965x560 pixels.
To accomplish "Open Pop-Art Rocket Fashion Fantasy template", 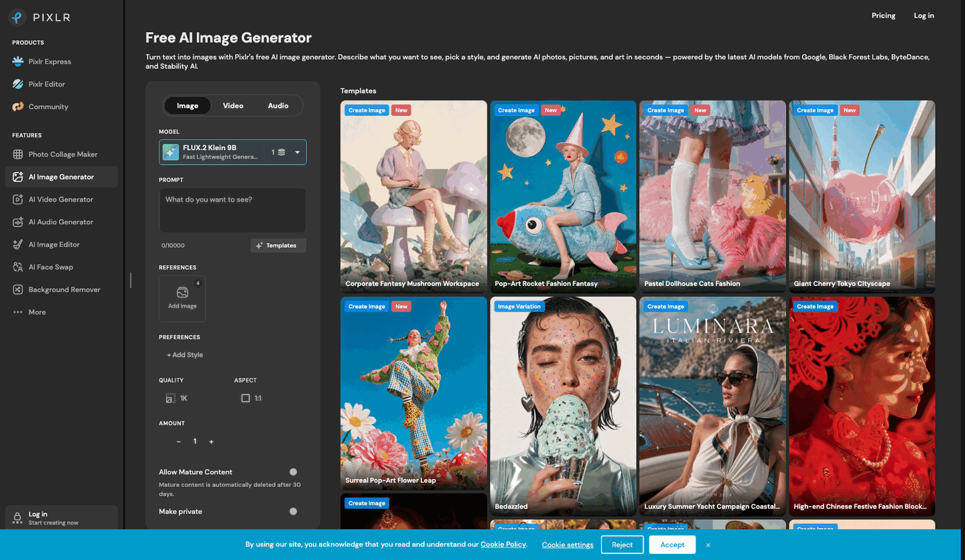I will pyautogui.click(x=563, y=196).
